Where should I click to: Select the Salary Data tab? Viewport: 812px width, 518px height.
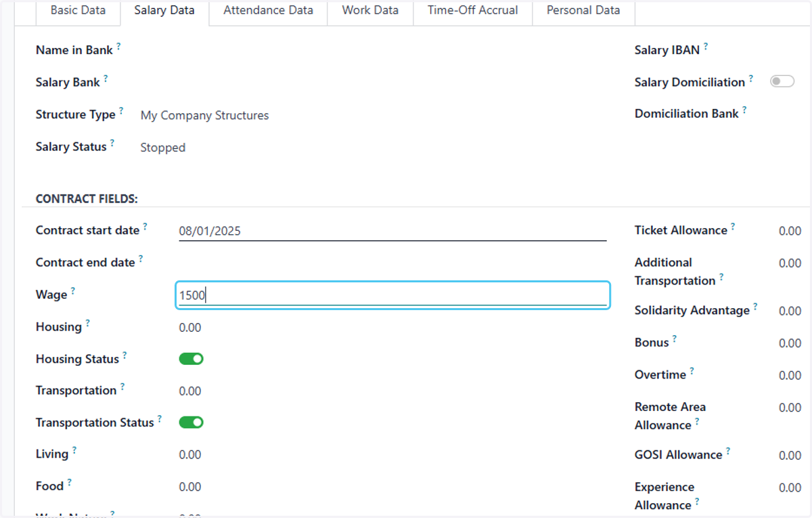point(164,10)
